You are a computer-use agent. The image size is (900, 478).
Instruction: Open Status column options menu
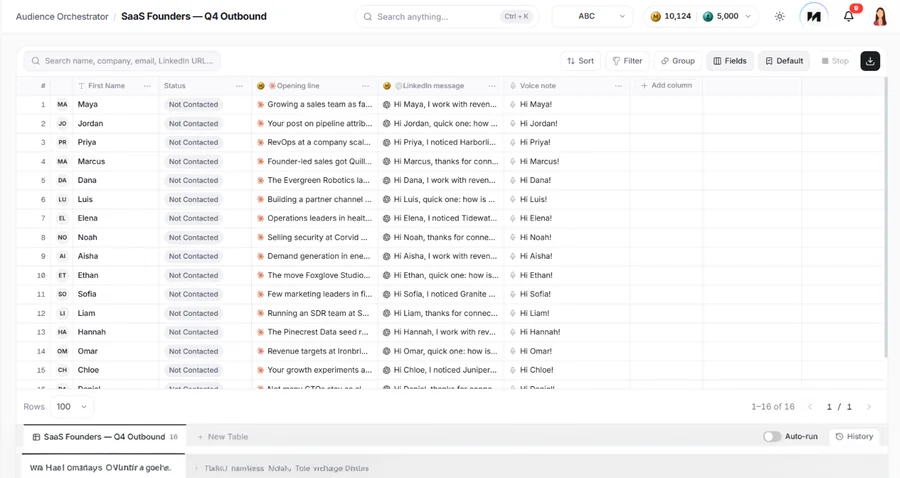(239, 86)
